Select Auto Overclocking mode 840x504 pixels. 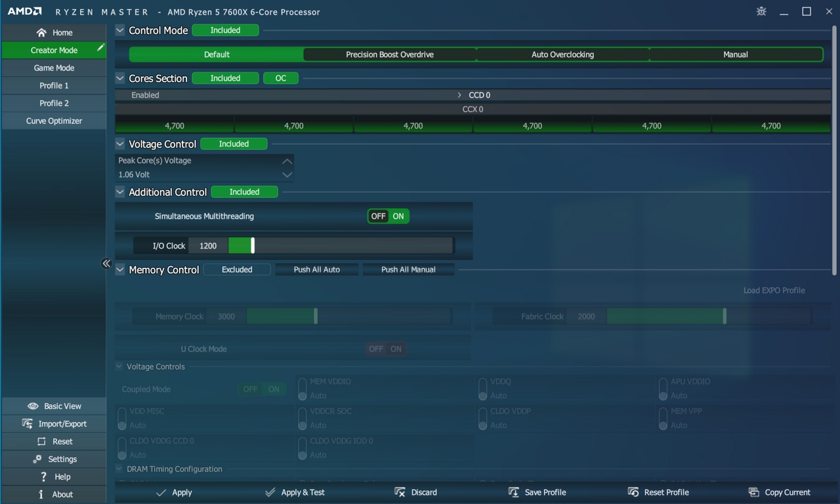click(562, 54)
